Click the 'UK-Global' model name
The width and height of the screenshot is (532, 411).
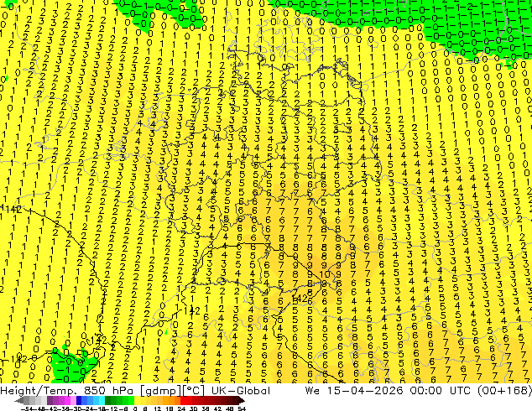pyautogui.click(x=241, y=391)
